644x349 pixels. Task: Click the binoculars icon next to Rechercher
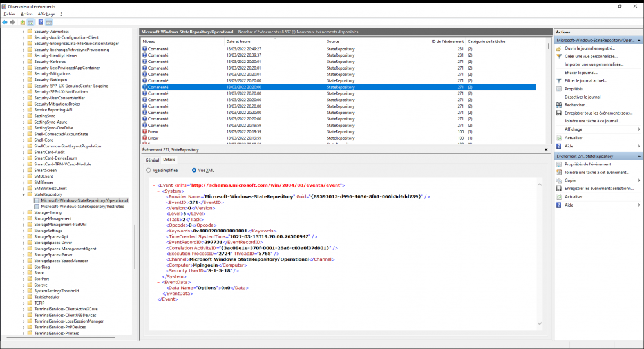pyautogui.click(x=559, y=104)
